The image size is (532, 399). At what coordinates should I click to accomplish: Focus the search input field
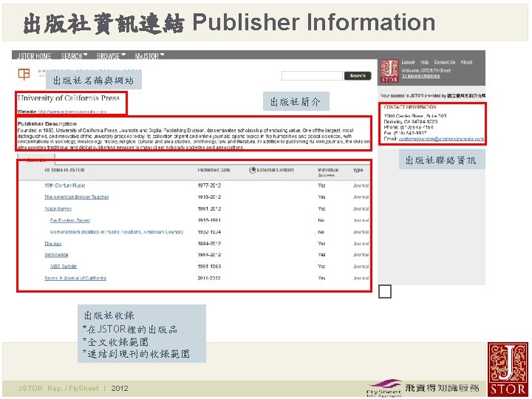(x=312, y=75)
